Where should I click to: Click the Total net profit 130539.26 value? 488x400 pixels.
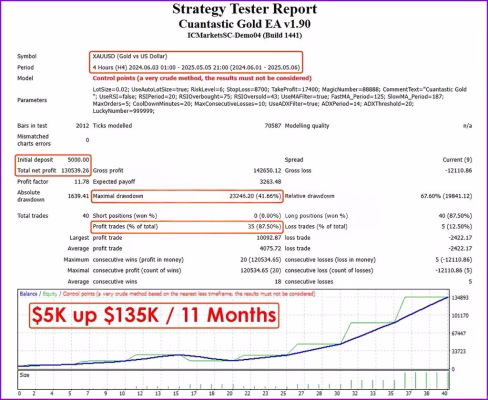(x=75, y=170)
